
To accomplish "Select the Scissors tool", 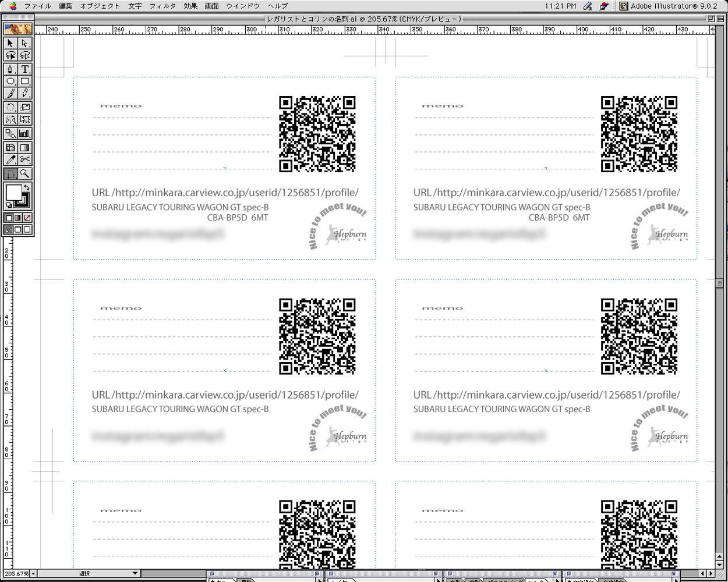I will click(24, 159).
